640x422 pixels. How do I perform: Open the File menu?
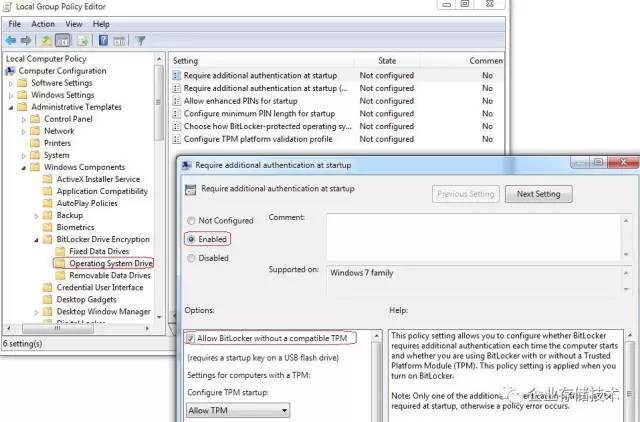coord(15,24)
